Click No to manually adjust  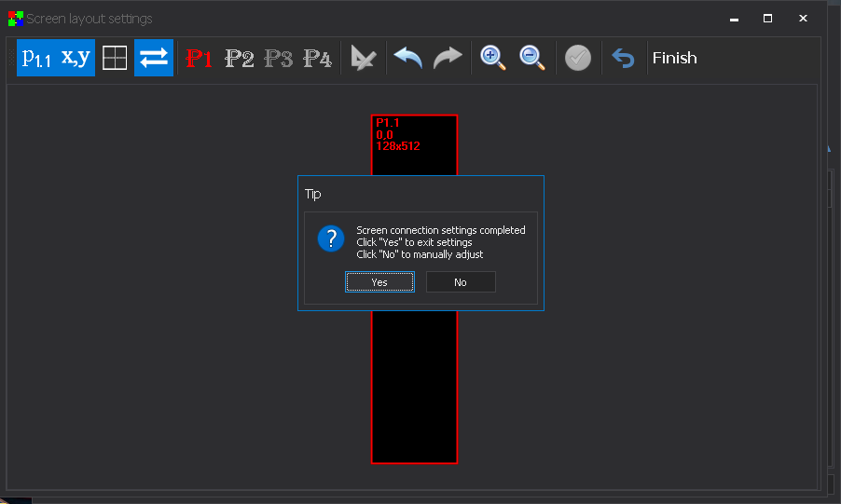461,282
